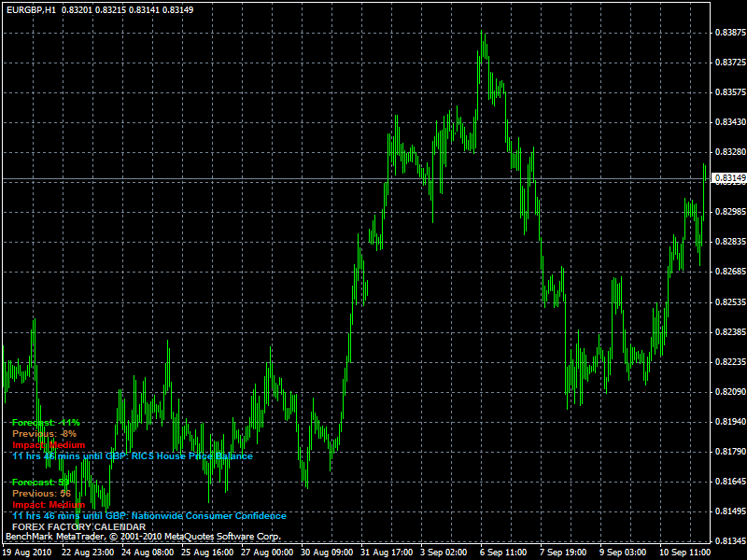
Task: Click the 0.83430 price scale label
Action: click(x=730, y=122)
